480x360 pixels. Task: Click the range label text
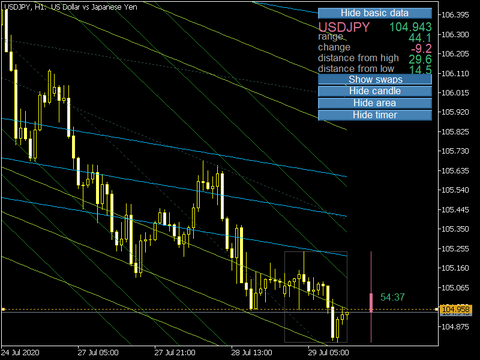(x=331, y=37)
